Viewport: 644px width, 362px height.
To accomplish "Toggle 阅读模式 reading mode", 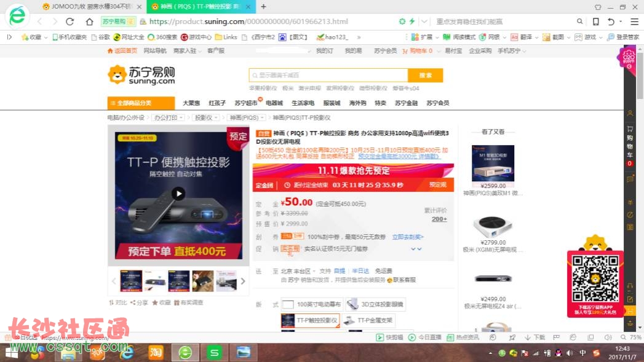I will point(459,37).
